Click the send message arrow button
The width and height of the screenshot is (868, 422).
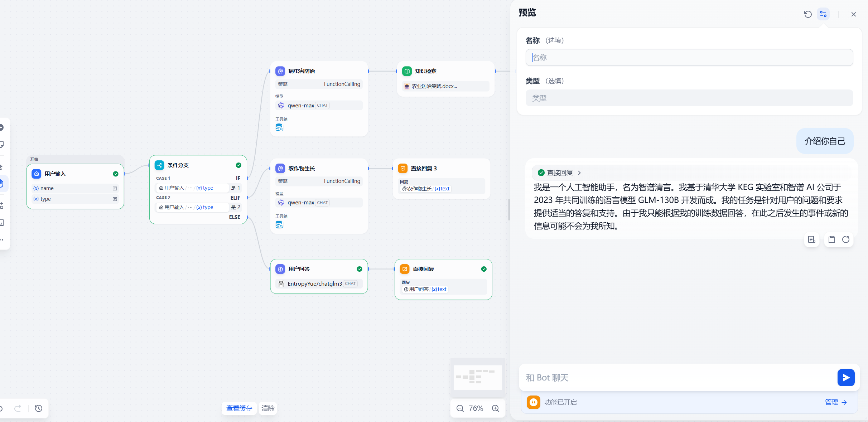(846, 378)
